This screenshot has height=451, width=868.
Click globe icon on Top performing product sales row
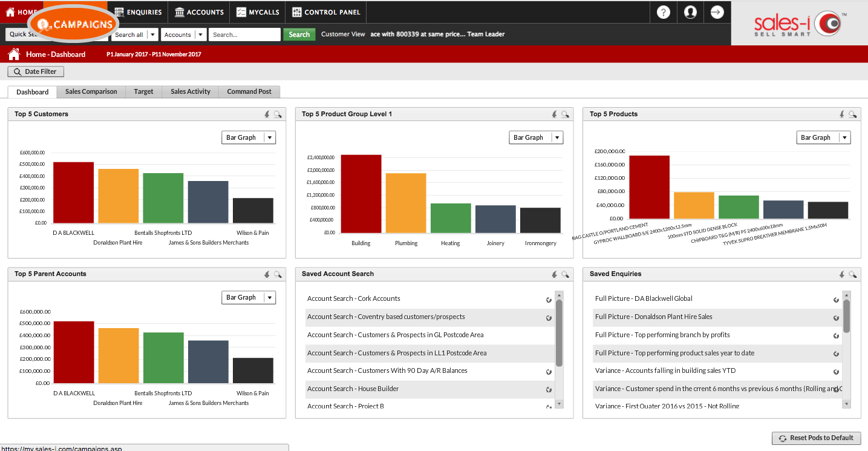pos(836,354)
